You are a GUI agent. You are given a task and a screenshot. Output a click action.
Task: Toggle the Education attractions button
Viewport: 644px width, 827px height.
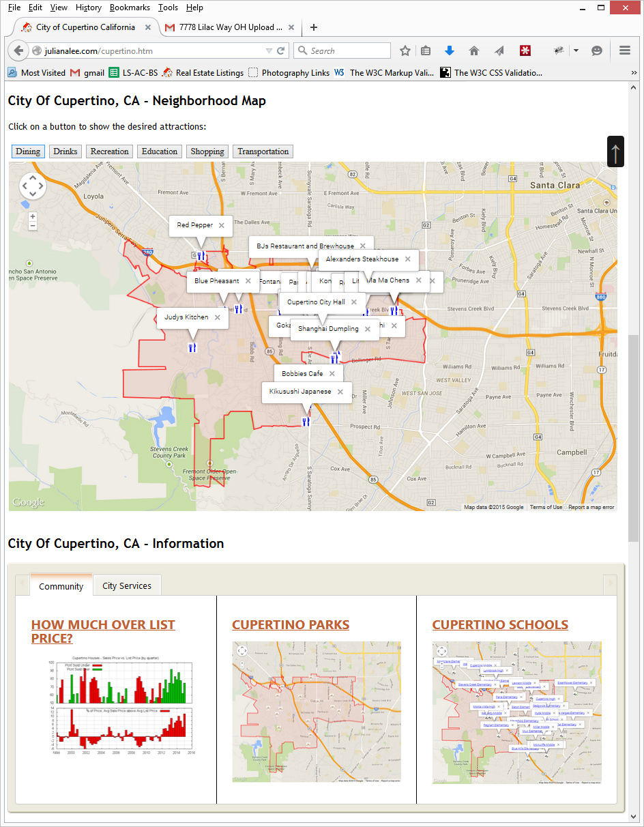[x=160, y=151]
